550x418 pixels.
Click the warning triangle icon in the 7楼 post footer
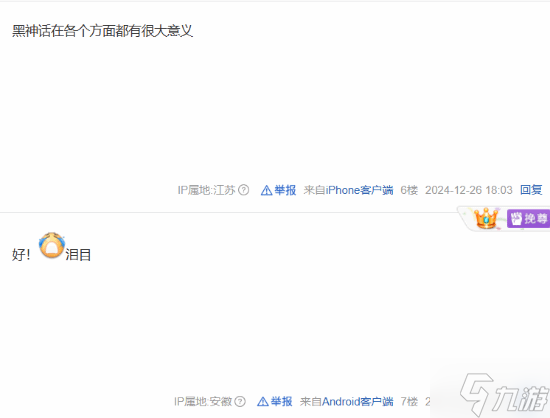[x=263, y=402]
